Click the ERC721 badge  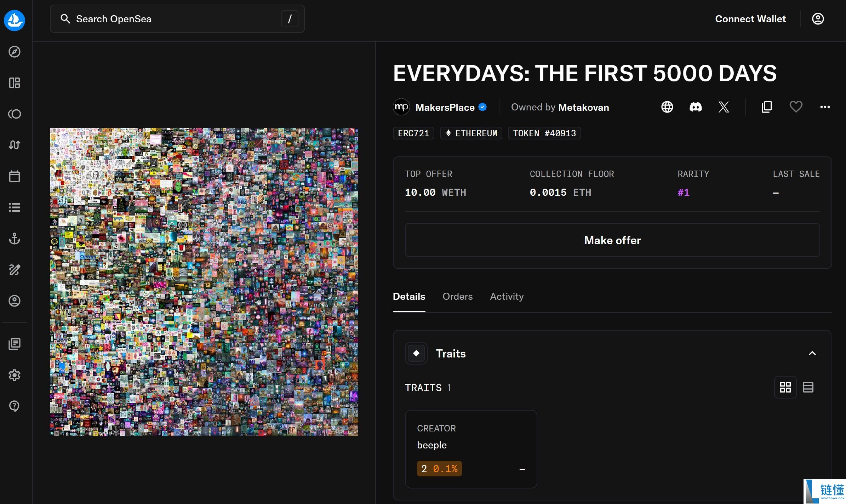coord(413,133)
